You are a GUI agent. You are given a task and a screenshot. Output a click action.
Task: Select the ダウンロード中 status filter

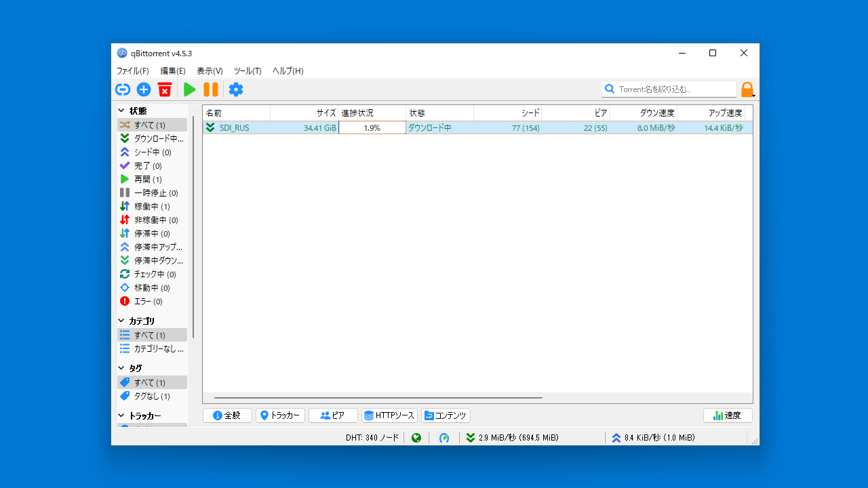tap(152, 138)
